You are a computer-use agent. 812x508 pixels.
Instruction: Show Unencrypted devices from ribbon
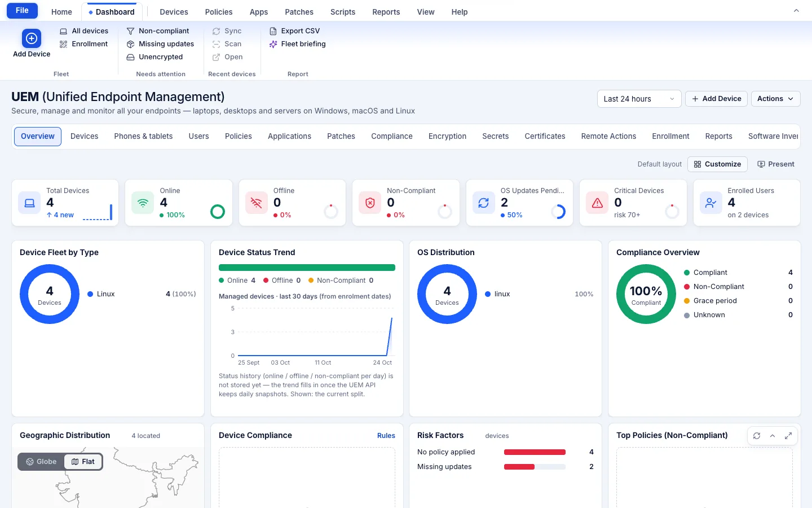point(155,57)
